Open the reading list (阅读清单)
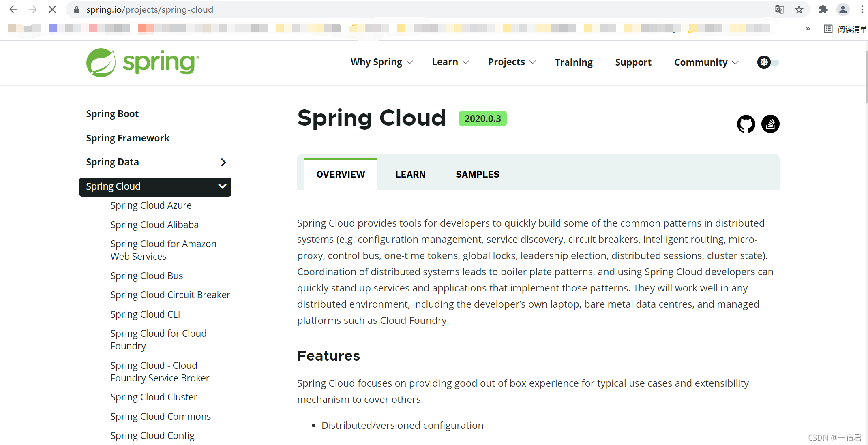The height and width of the screenshot is (445, 868). point(845,29)
